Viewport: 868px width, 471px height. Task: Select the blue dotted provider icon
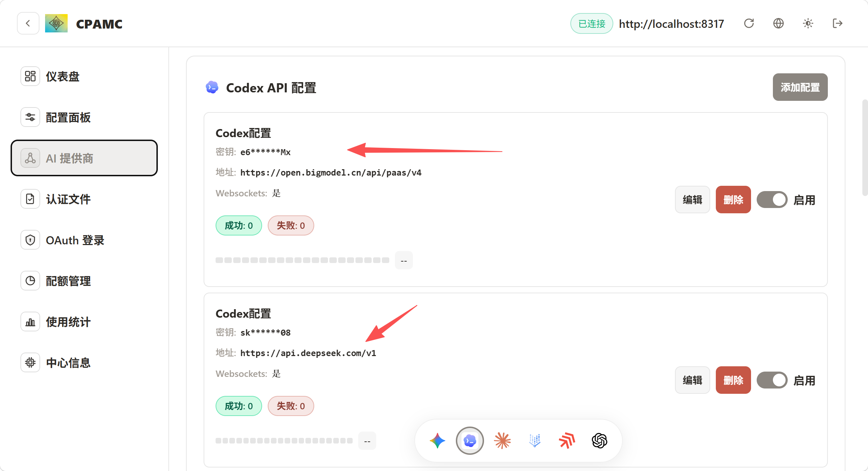click(535, 441)
